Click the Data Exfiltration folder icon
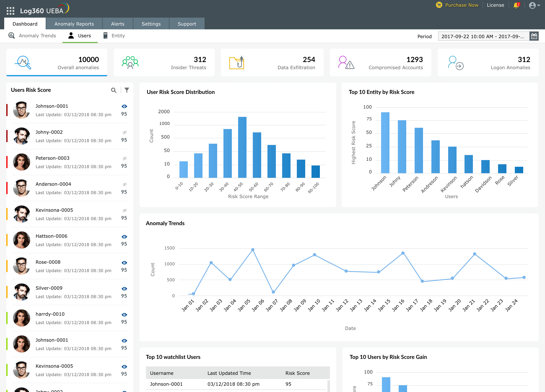This screenshot has width=545, height=392. point(236,63)
